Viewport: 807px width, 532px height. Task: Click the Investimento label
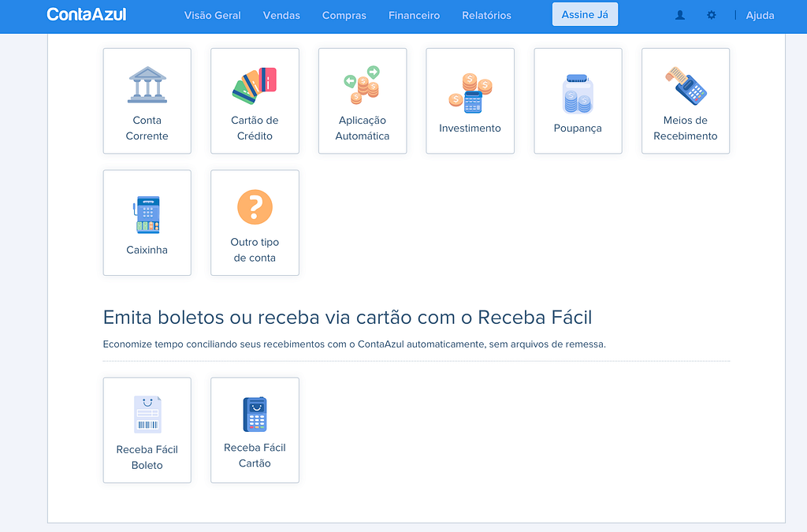[x=470, y=128]
